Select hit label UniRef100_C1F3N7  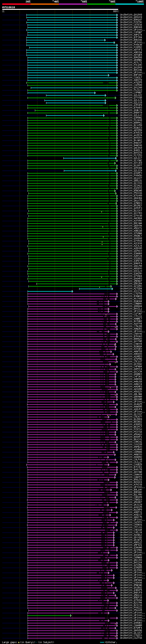[131, 314]
